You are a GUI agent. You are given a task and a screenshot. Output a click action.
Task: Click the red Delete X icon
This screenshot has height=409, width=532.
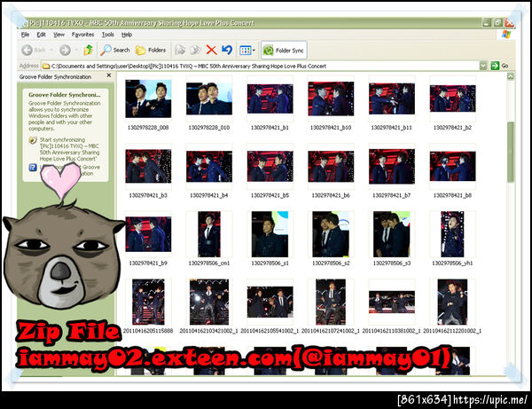tap(211, 51)
